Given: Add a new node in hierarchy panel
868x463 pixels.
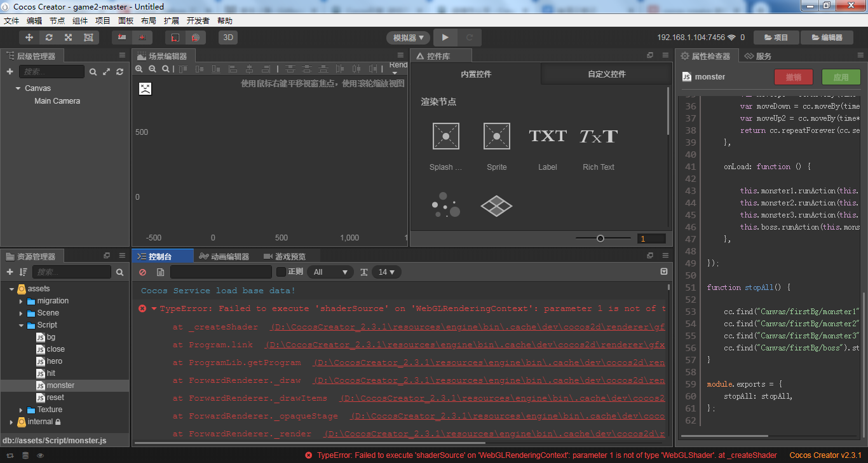Looking at the screenshot, I should point(10,72).
